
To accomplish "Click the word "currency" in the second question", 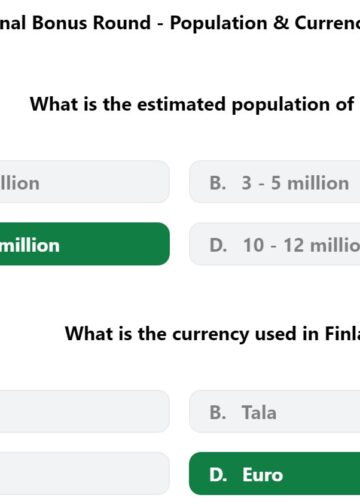I will (211, 334).
